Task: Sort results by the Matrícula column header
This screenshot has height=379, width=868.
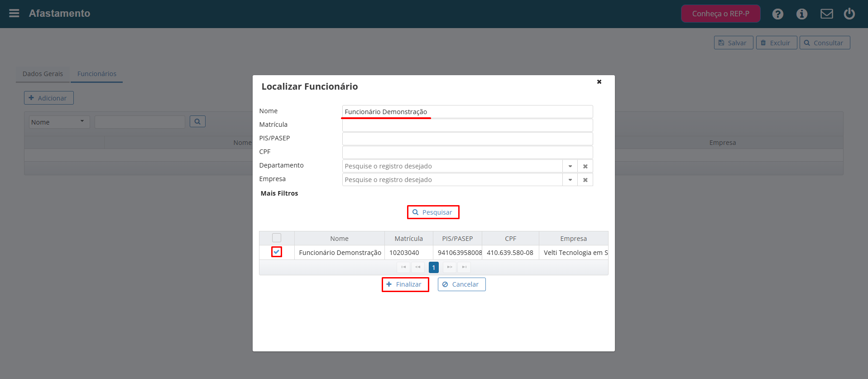Action: pyautogui.click(x=409, y=238)
